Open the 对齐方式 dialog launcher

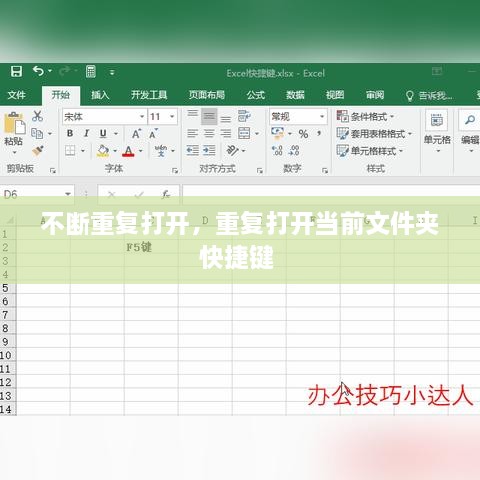(x=260, y=171)
